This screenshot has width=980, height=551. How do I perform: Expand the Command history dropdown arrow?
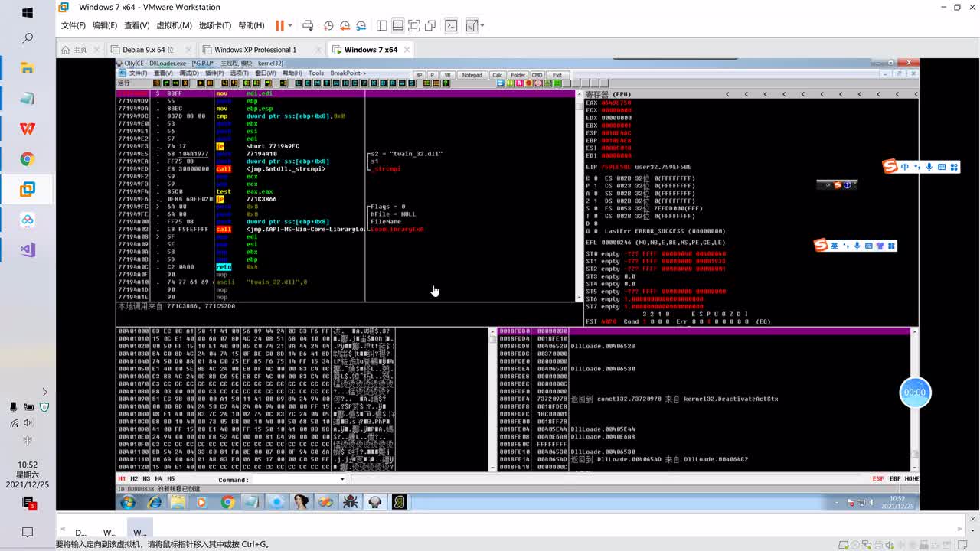[x=342, y=480]
